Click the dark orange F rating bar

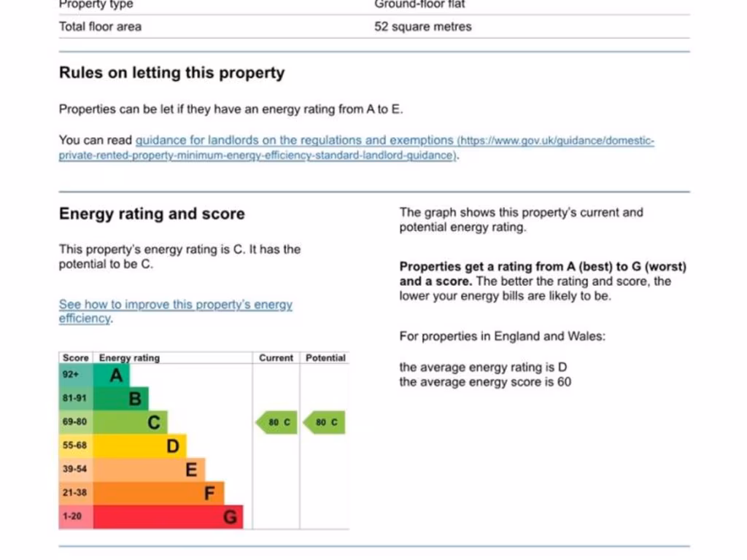160,493
